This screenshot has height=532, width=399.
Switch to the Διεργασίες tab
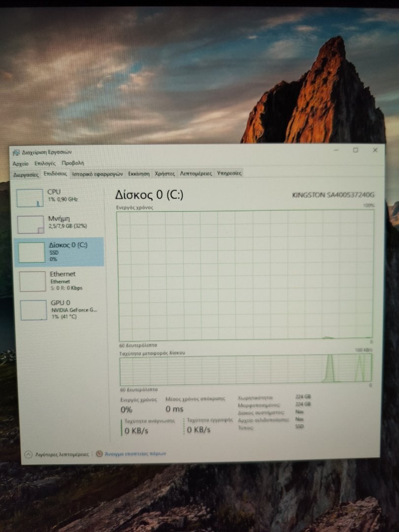coord(26,175)
